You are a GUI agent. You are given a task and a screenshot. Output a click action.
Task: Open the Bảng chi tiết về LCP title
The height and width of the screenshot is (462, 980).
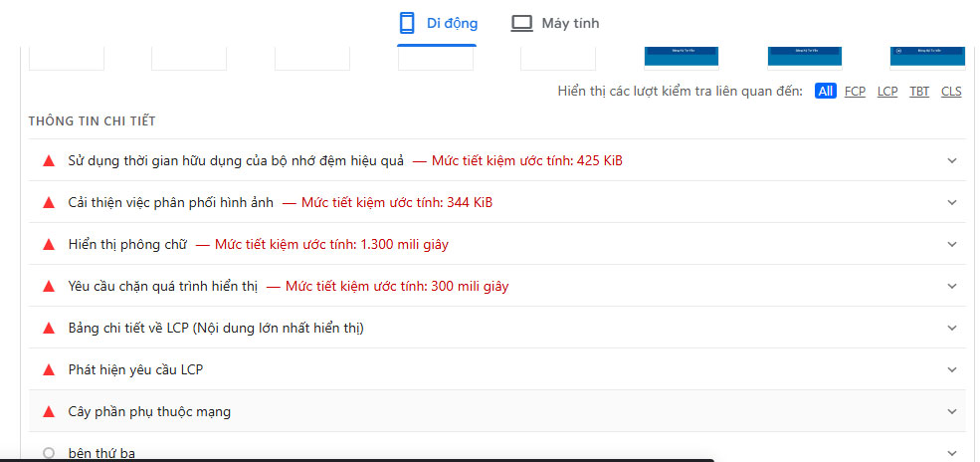click(x=216, y=328)
